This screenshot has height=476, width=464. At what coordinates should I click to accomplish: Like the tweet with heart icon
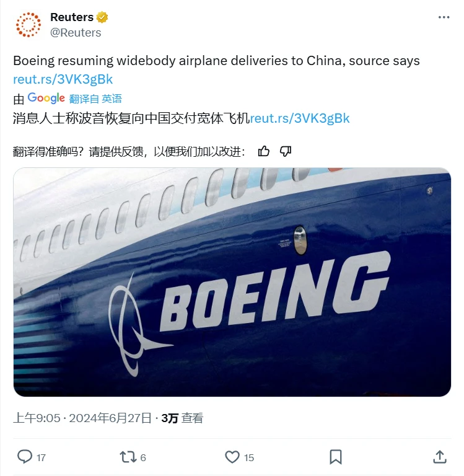(x=232, y=457)
